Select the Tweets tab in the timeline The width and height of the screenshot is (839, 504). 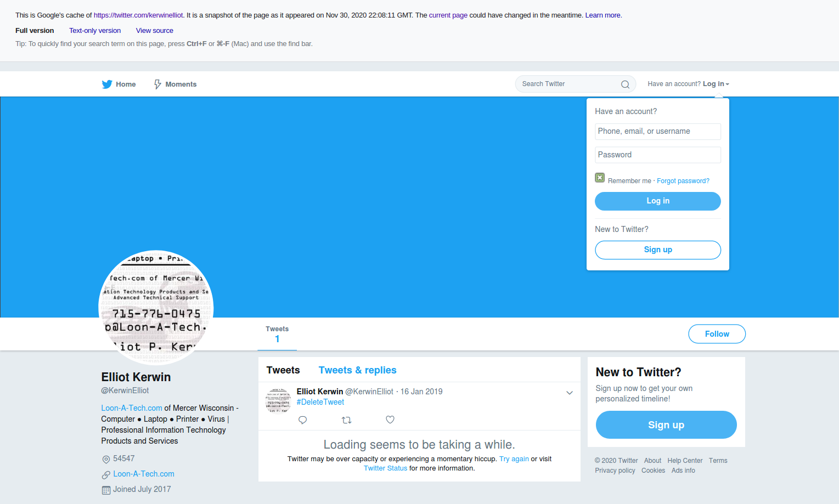(x=283, y=370)
